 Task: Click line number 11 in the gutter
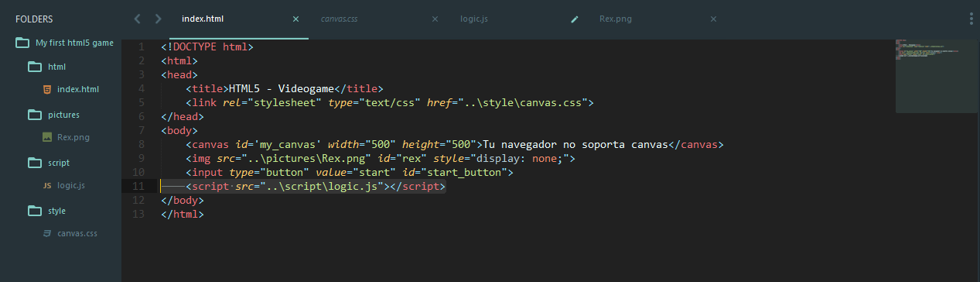[139, 186]
